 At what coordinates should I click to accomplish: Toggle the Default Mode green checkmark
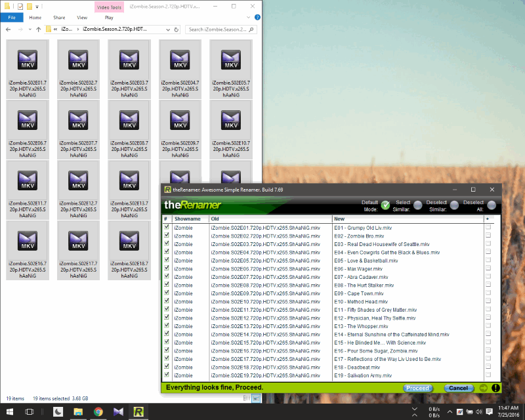pos(386,205)
